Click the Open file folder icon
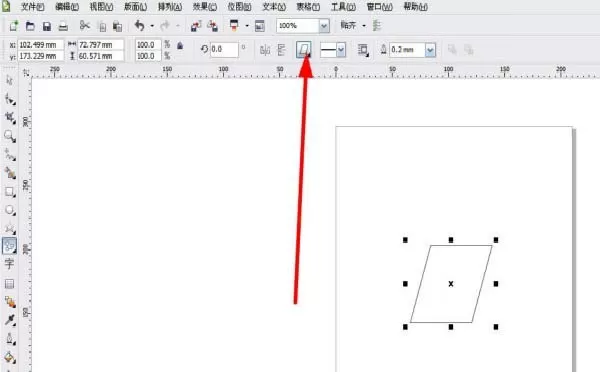This screenshot has width=600, height=372. tap(30, 26)
